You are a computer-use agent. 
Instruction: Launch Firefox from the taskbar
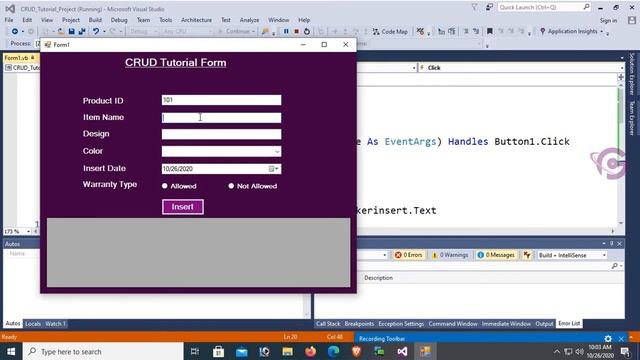click(x=310, y=351)
